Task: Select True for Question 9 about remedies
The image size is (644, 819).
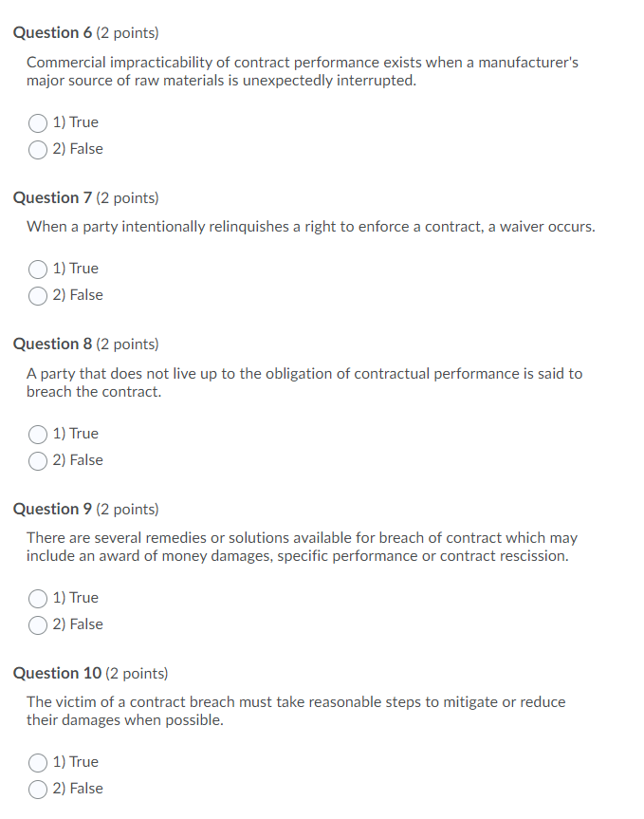Action: coord(38,598)
